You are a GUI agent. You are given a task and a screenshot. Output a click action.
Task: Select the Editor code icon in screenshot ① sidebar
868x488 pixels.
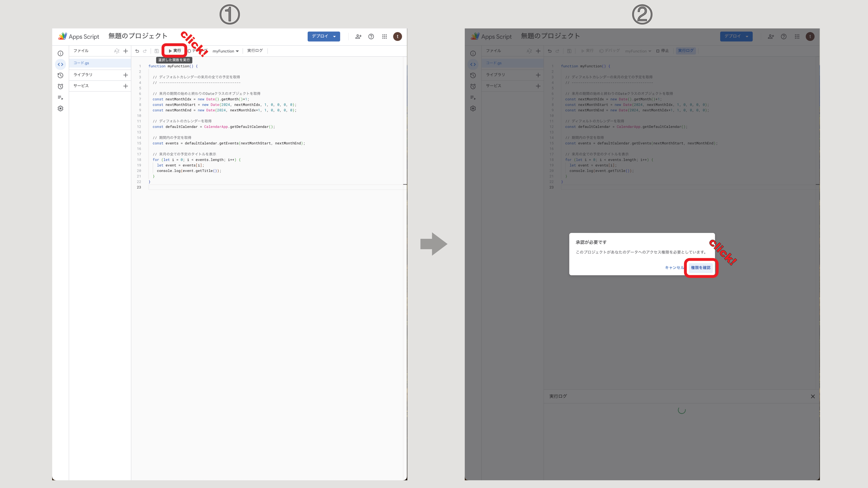(60, 64)
